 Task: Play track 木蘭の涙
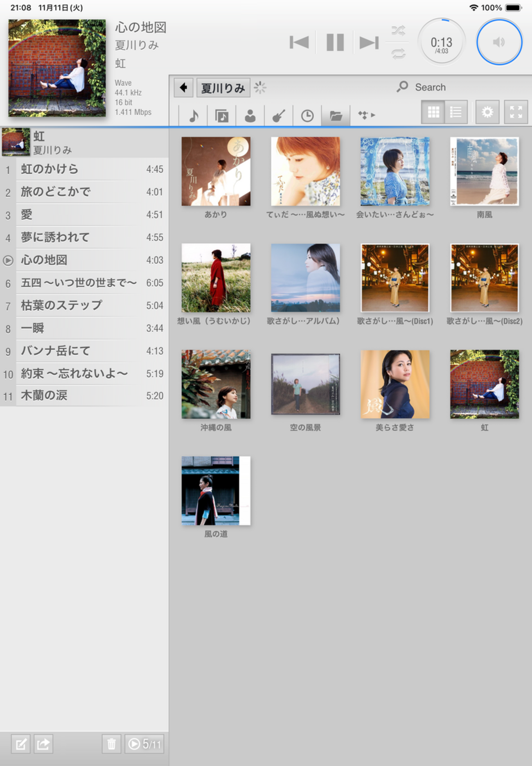(84, 395)
